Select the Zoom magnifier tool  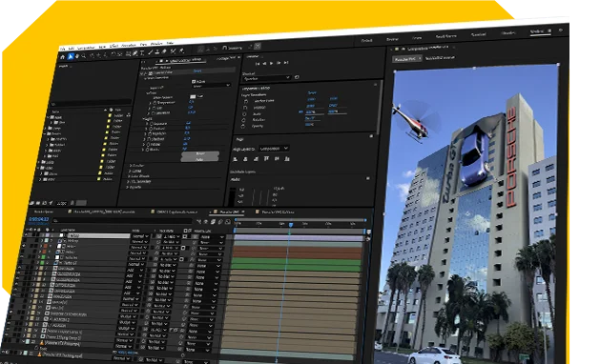coord(84,56)
